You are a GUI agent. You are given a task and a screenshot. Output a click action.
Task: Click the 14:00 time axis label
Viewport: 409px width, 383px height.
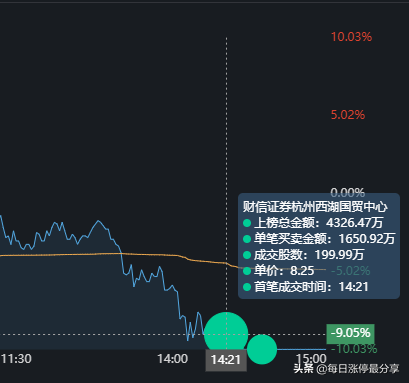(x=173, y=359)
